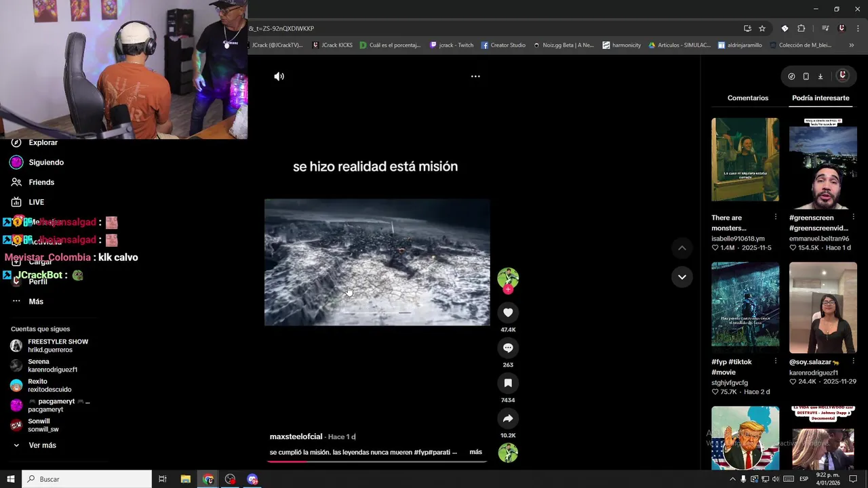Click the download icon in top pill
Screen dimensions: 868x488
(x=820, y=77)
